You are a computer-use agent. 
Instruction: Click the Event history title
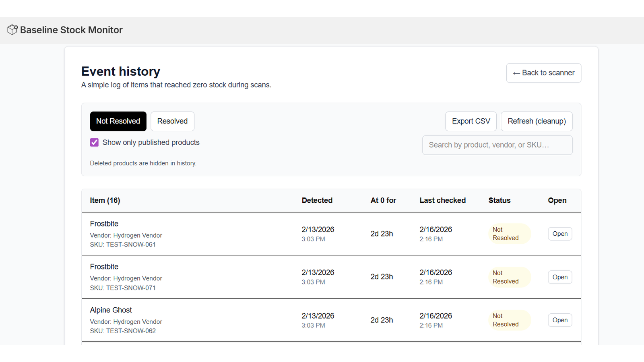(120, 71)
